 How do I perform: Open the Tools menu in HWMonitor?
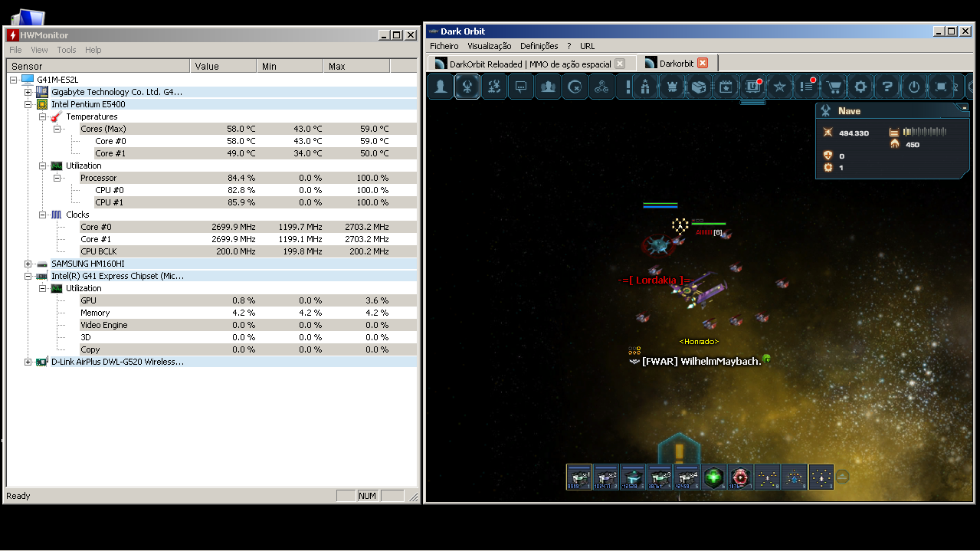pyautogui.click(x=67, y=50)
